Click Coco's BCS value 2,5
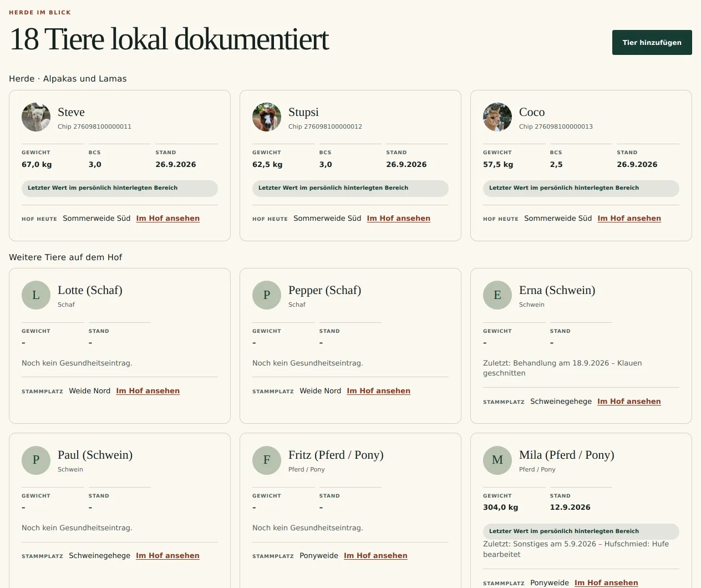This screenshot has height=588, width=701. pyautogui.click(x=556, y=165)
